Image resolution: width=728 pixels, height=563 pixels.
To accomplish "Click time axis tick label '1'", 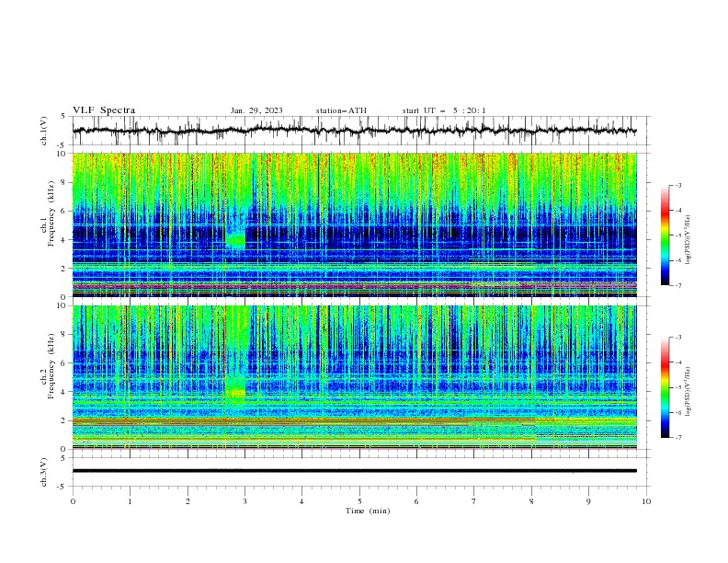I will click(130, 501).
